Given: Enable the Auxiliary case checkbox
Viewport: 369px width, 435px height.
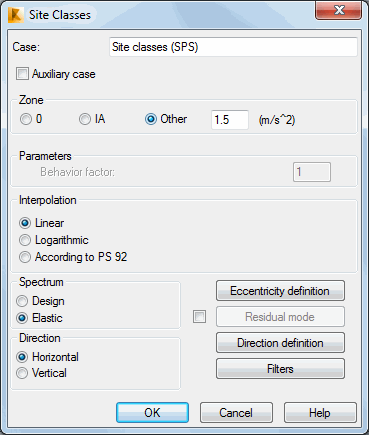Looking at the screenshot, I should coord(22,74).
